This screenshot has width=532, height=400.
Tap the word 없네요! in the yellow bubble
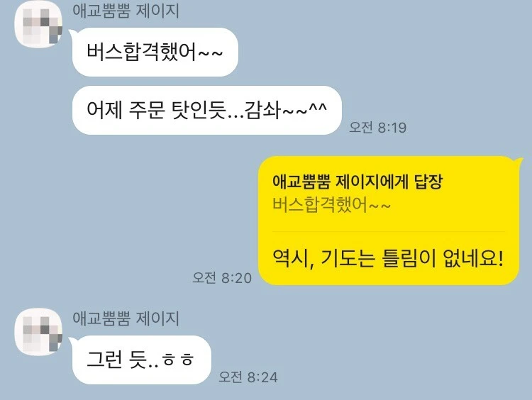[474, 259]
